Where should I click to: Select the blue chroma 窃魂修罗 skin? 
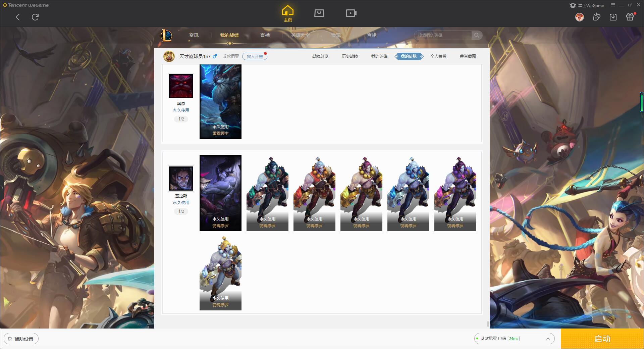[408, 193]
